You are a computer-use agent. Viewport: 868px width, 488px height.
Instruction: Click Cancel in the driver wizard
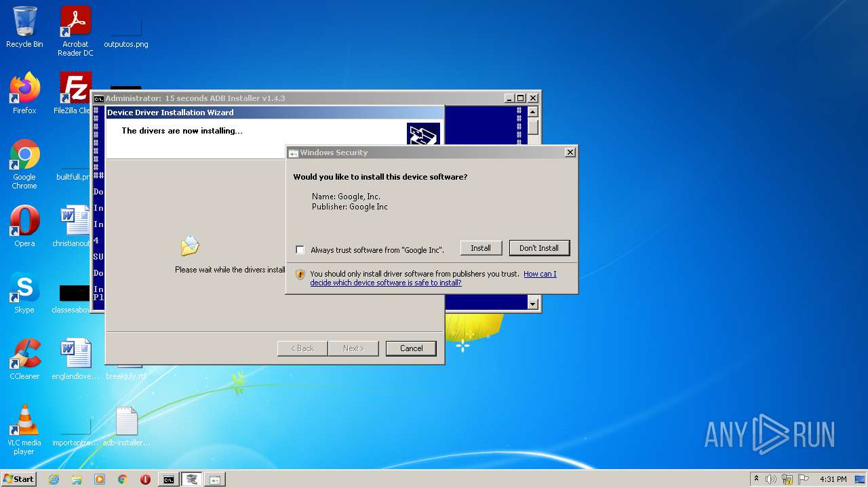click(x=411, y=348)
